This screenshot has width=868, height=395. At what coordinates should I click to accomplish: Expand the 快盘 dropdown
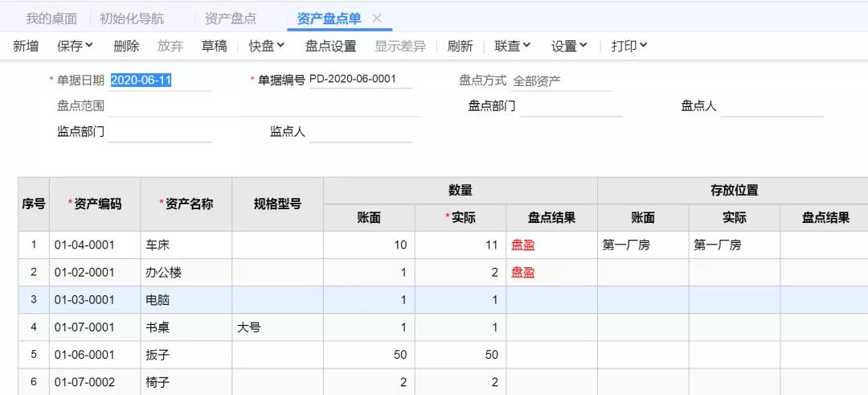[x=267, y=47]
